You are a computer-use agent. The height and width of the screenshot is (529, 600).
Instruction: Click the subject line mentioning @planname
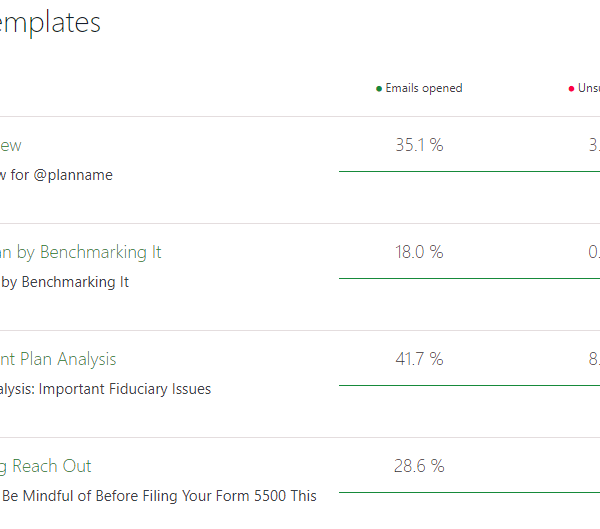[56, 175]
